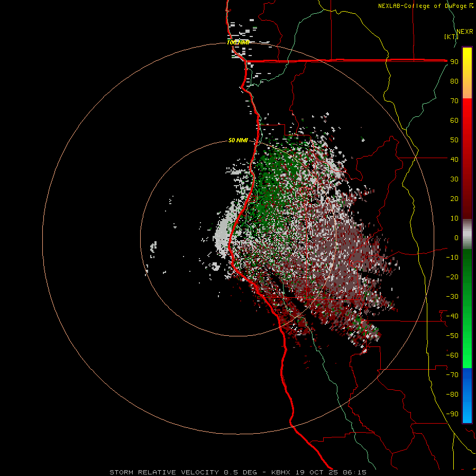Click the blue bottom segment of velocity color bar

click(x=467, y=396)
